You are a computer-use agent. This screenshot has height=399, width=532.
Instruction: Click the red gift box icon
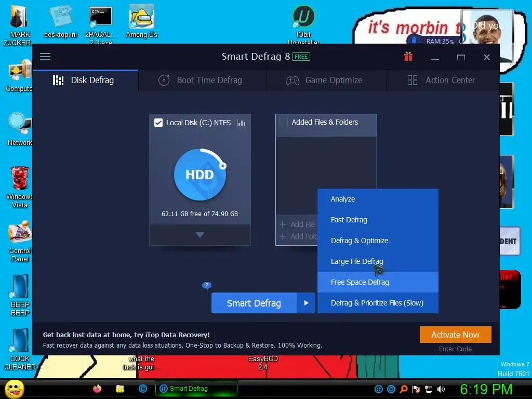[408, 57]
